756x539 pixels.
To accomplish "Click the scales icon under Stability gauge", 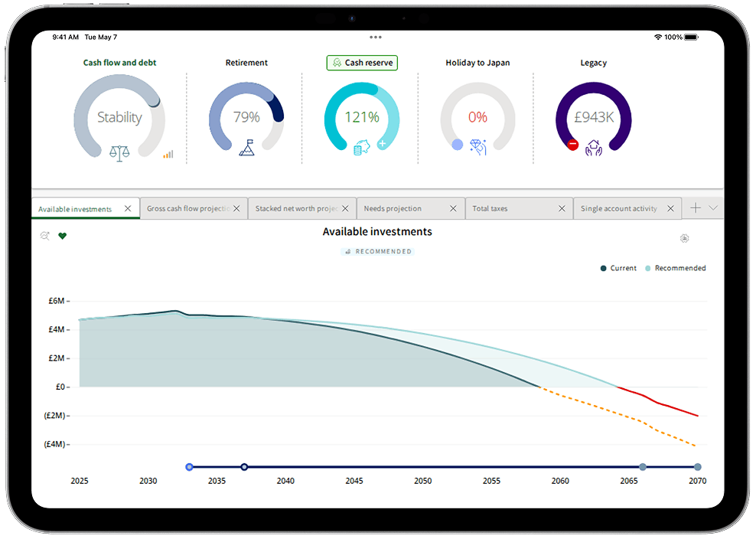I will pyautogui.click(x=119, y=153).
